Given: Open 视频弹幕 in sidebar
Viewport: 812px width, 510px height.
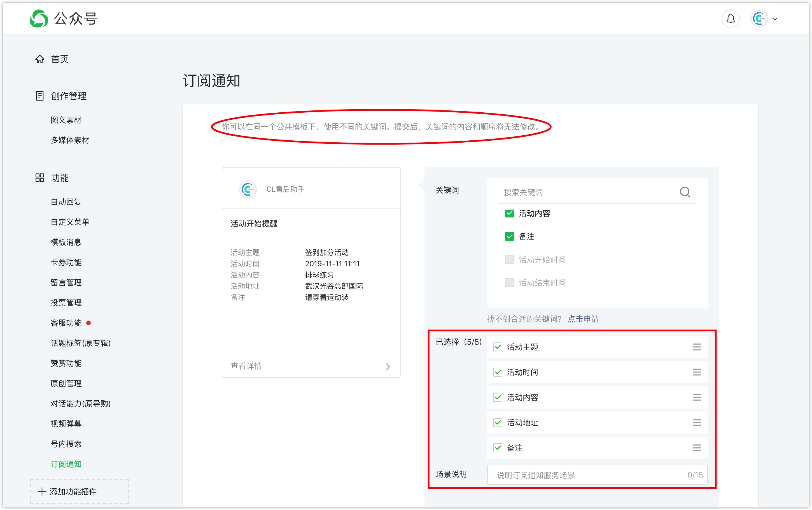Looking at the screenshot, I should tap(66, 424).
